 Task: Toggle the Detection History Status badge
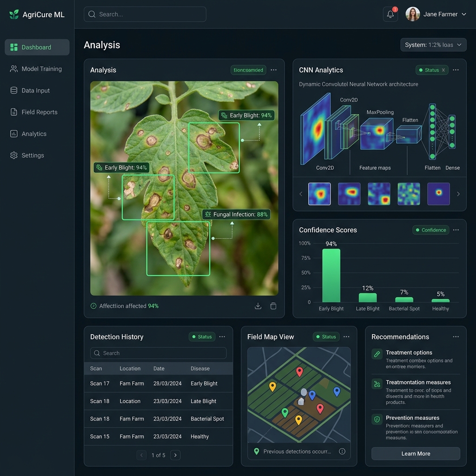click(202, 337)
